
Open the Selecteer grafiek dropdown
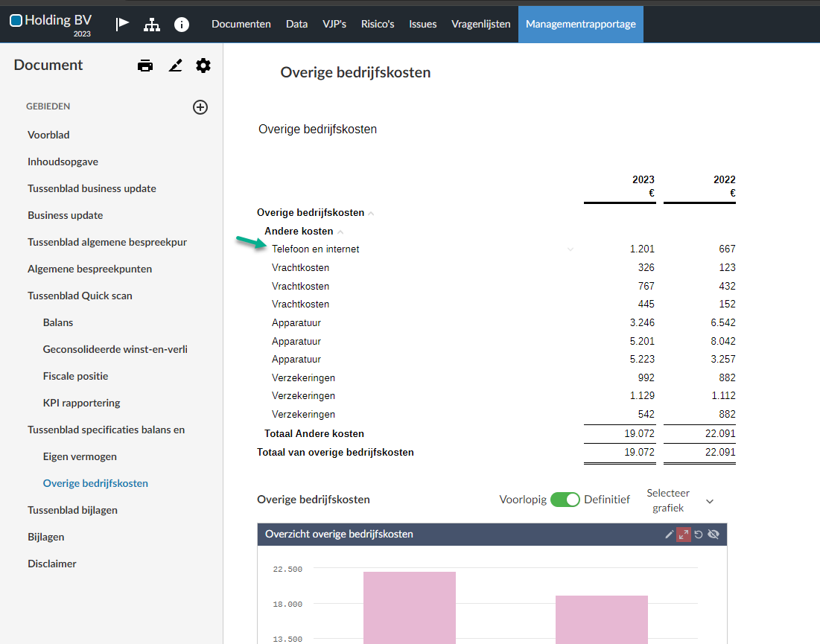(680, 500)
